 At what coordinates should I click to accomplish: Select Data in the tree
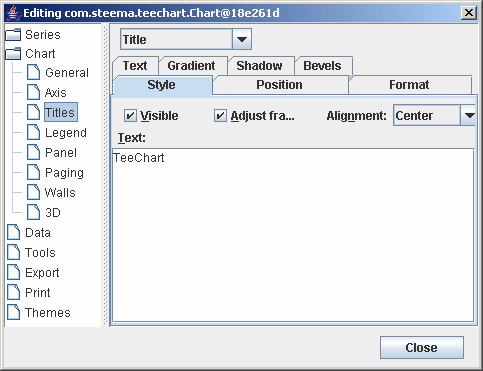tap(38, 233)
